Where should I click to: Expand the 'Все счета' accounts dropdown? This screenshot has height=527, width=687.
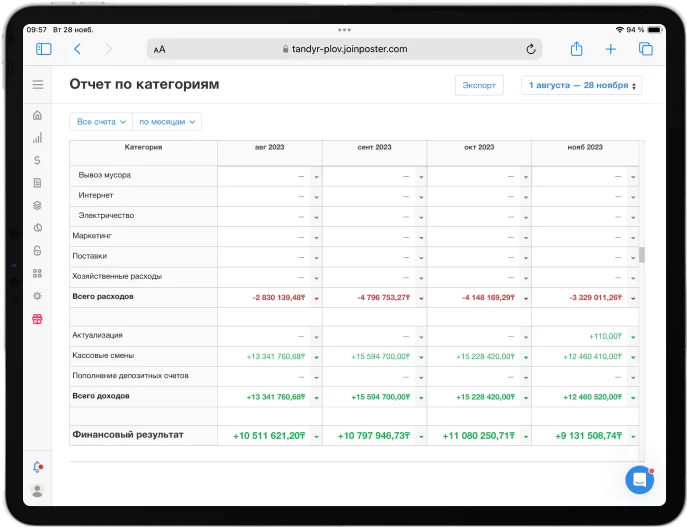101,122
